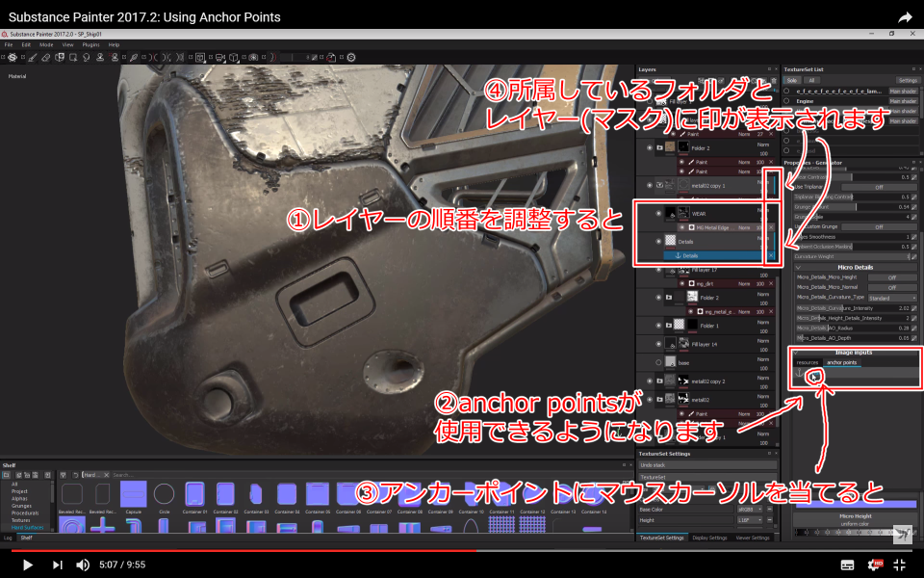Select the Capsule hard surface thumbnail

[x=133, y=494]
